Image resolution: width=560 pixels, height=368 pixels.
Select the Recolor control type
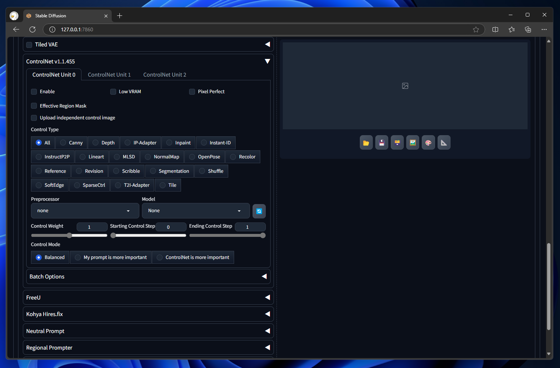pos(243,157)
